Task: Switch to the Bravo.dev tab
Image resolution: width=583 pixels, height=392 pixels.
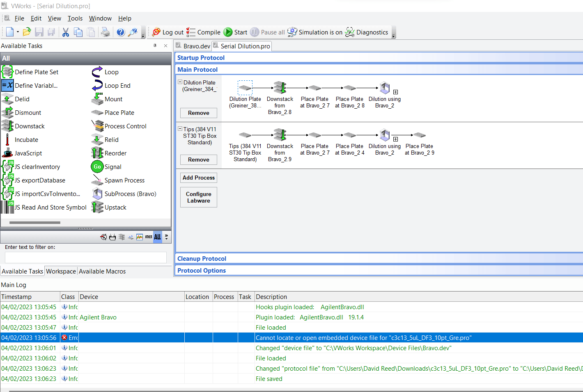Action: coord(193,46)
